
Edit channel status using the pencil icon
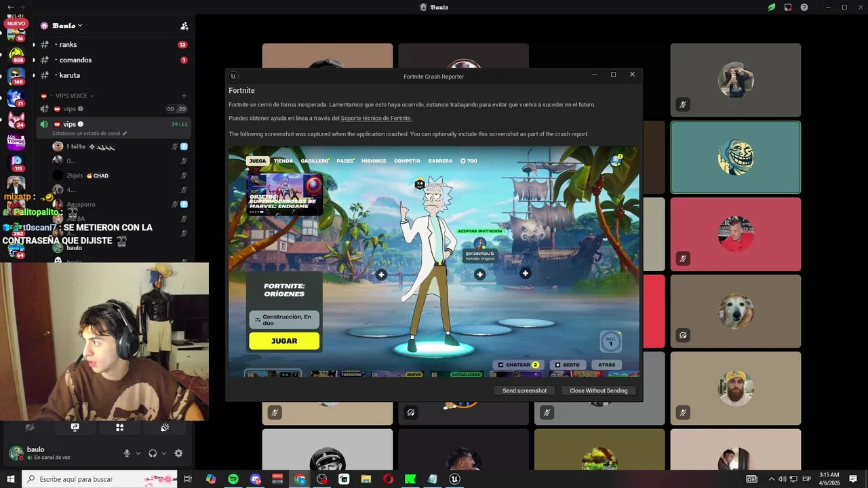(125, 134)
